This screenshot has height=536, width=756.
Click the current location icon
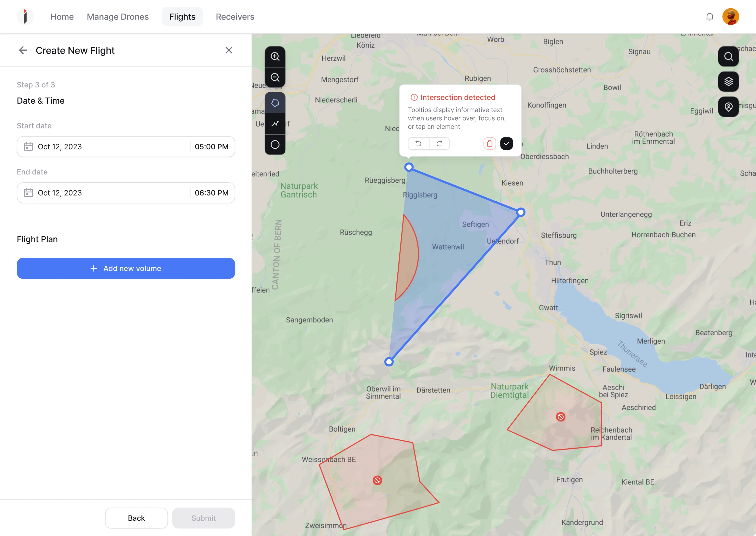(729, 107)
